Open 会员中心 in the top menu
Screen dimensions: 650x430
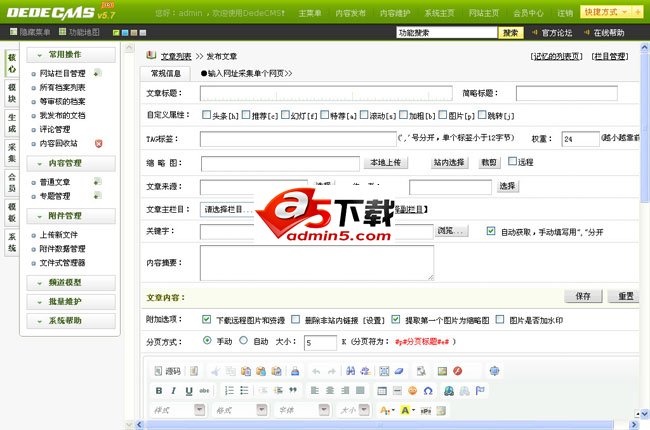[528, 13]
